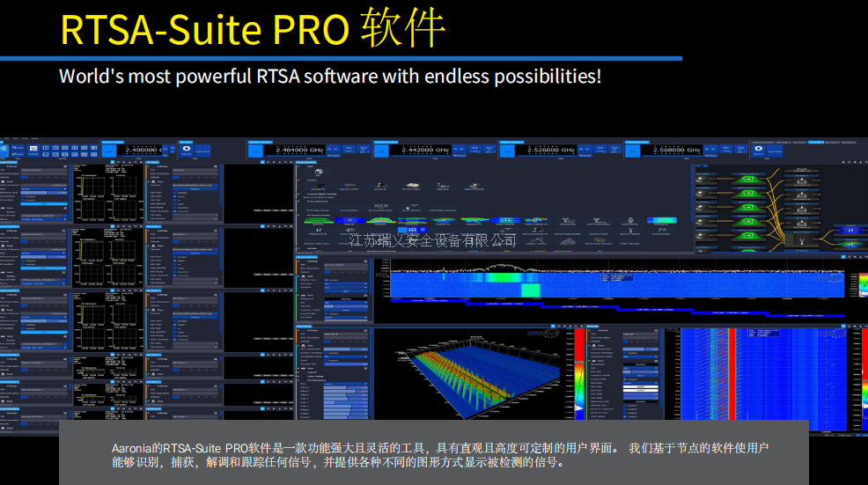
Task: Step the 2.526000 GHz frequency down
Action: 585,156
